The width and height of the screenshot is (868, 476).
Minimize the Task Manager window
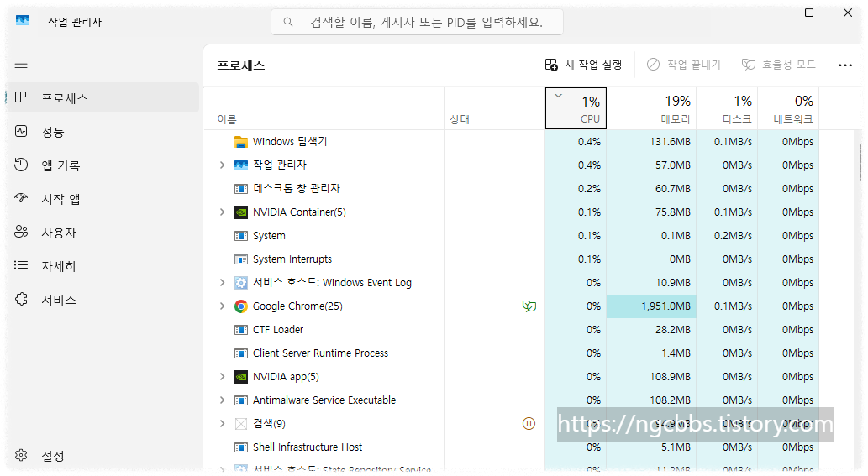(x=771, y=13)
